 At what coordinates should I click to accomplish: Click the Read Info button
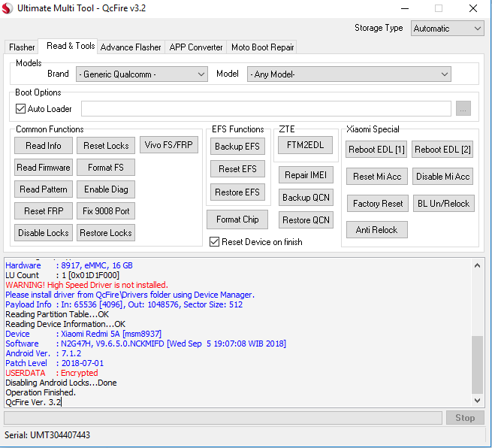point(44,146)
